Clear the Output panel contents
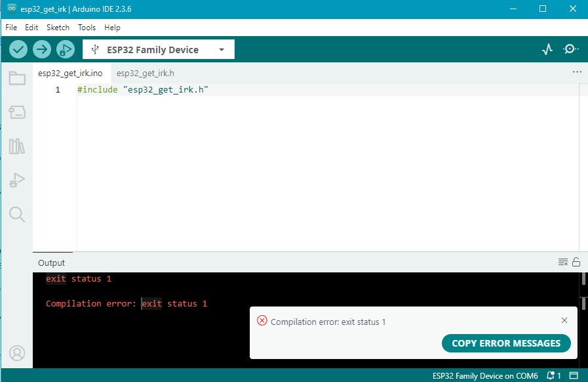 point(562,262)
